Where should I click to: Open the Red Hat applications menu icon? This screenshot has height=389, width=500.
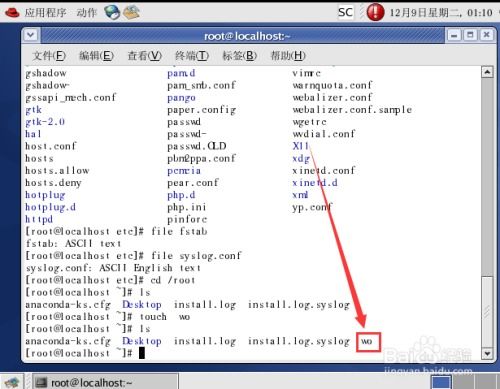(x=12, y=13)
